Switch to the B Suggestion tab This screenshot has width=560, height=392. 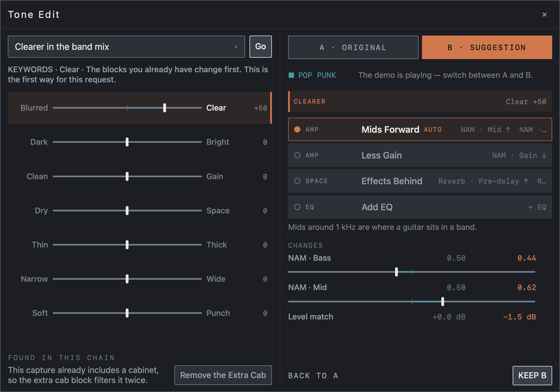(x=487, y=47)
